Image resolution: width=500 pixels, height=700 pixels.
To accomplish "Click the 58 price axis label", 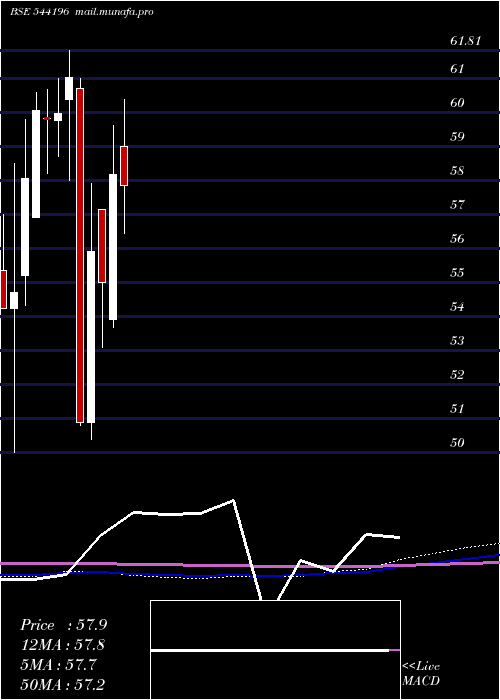I will coord(457,171).
